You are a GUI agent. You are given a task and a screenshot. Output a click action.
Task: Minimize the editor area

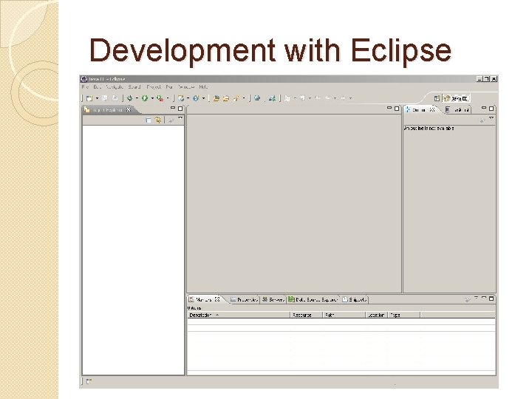click(x=389, y=108)
